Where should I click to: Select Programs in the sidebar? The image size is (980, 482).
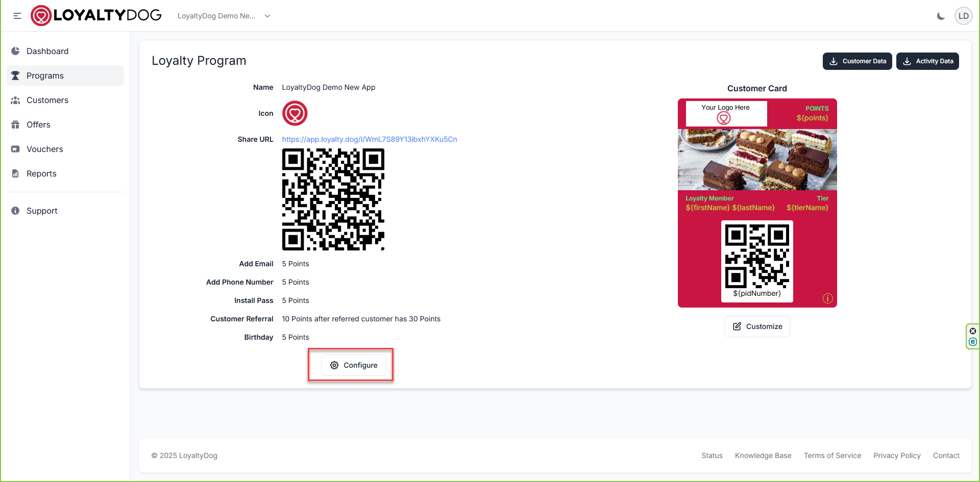(x=65, y=75)
